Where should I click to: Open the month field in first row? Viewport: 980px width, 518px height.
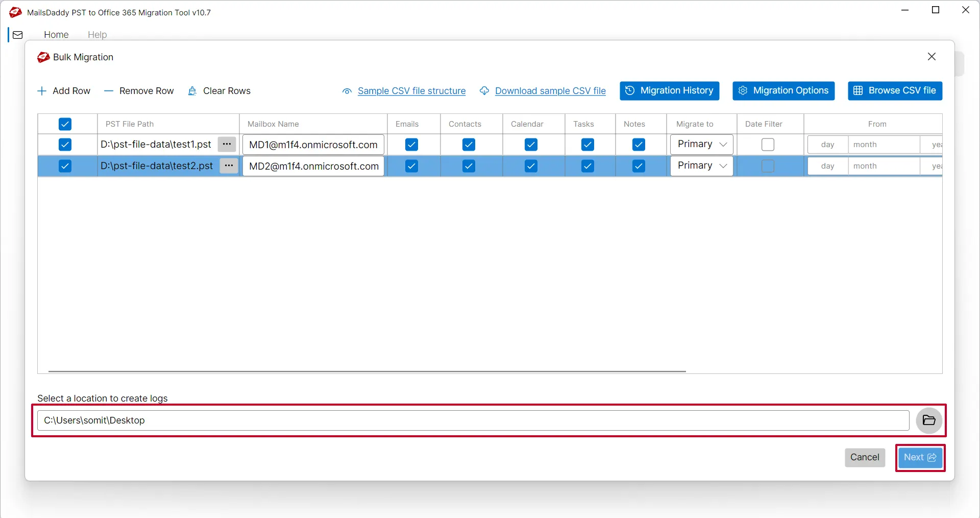(x=883, y=145)
